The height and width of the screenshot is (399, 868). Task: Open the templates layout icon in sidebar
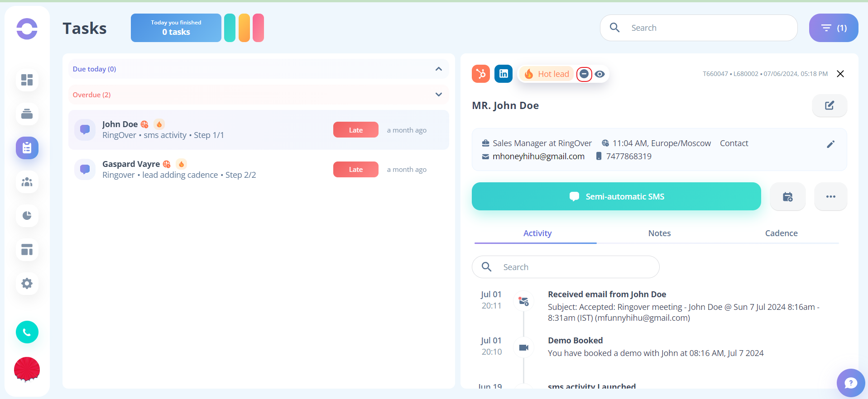pos(27,249)
